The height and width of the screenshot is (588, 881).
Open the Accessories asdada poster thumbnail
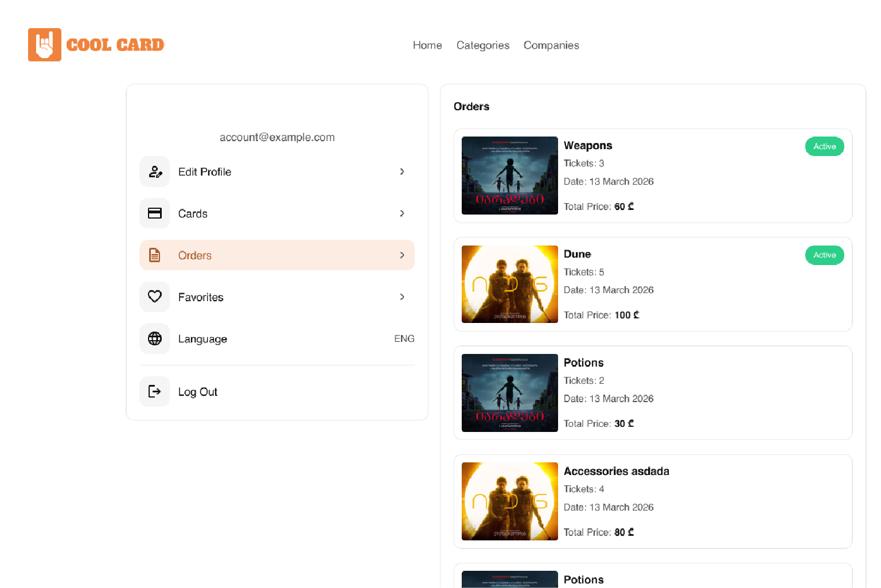click(510, 501)
